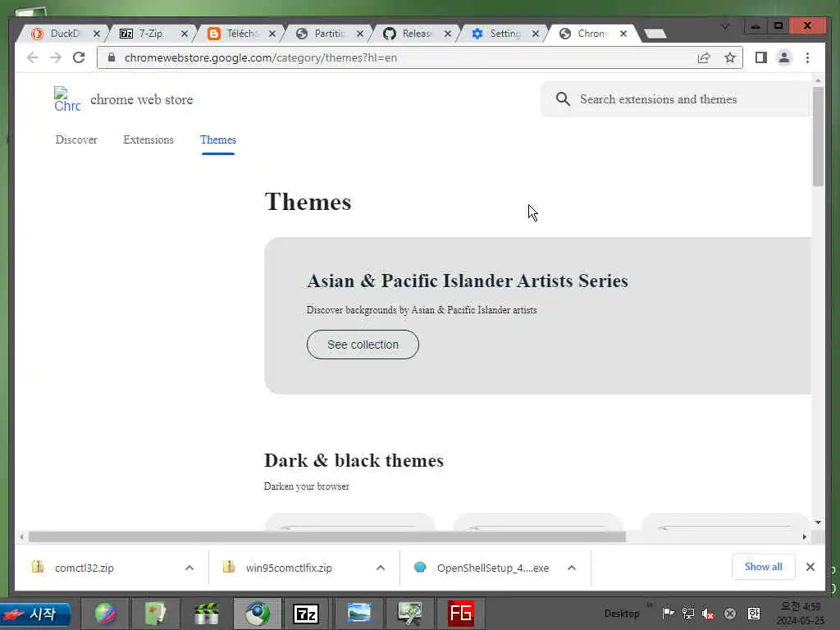
Task: Bookmark this page with the star icon
Action: point(729,58)
